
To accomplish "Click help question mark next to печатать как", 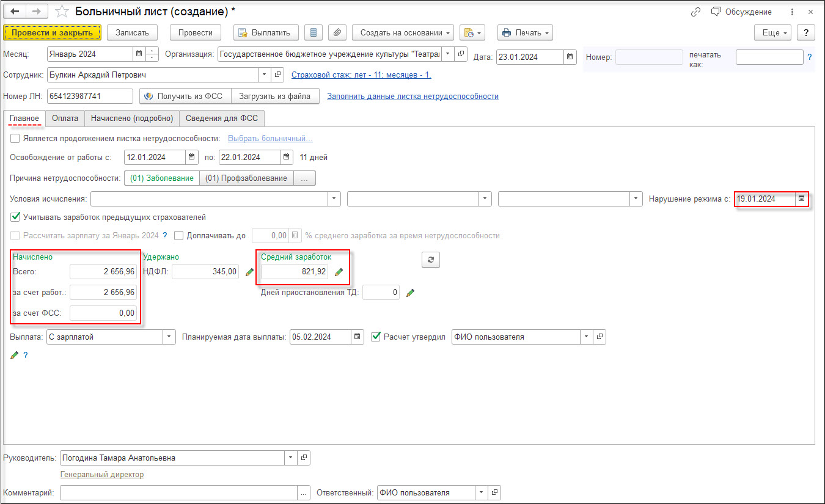I will [810, 57].
